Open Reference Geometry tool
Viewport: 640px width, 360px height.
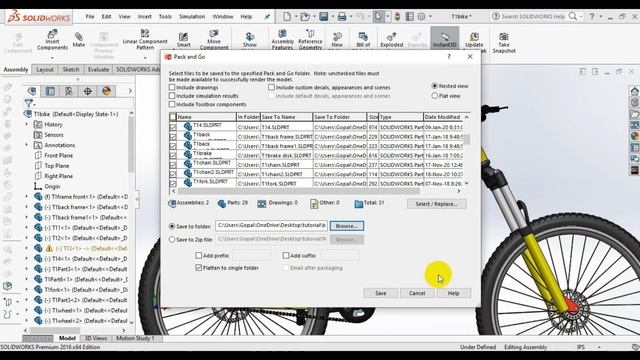click(x=310, y=40)
